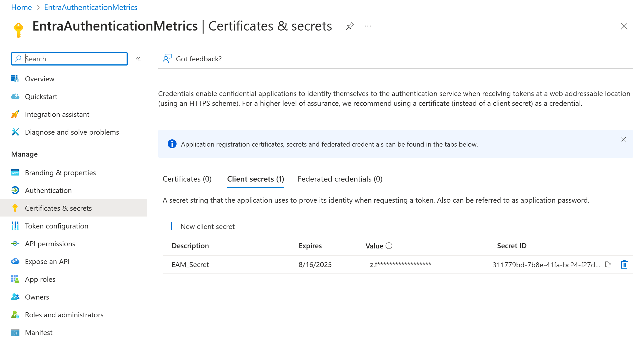Click into the sidebar Search field
The width and height of the screenshot is (644, 342).
click(74, 59)
